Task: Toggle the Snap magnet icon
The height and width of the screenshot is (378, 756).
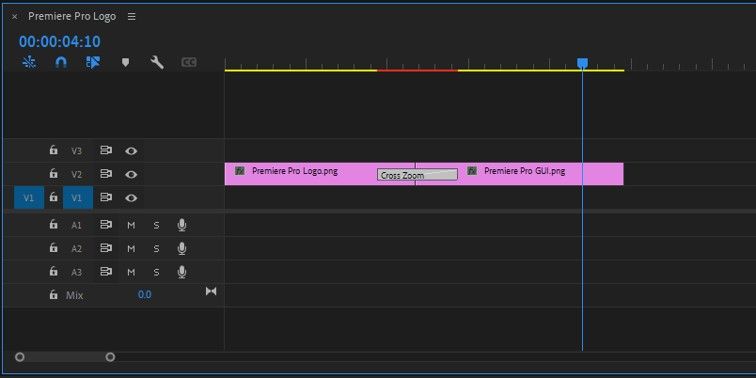Action: (x=61, y=62)
